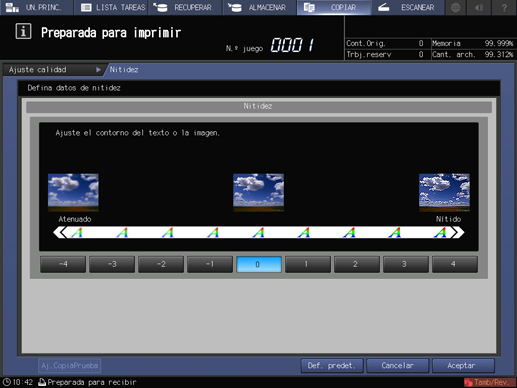Click the center sample sky thumbnail
The width and height of the screenshot is (517, 388).
tap(259, 192)
